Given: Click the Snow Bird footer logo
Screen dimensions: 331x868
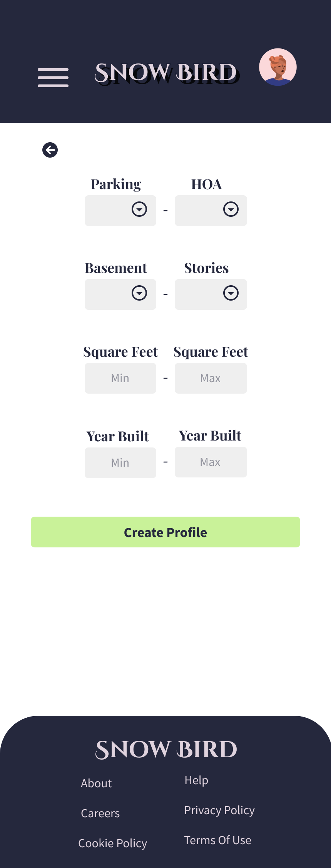Looking at the screenshot, I should pos(166,750).
